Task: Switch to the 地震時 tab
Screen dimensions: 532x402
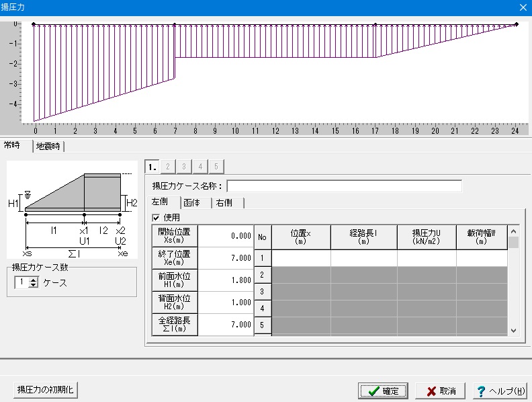Action: click(48, 147)
